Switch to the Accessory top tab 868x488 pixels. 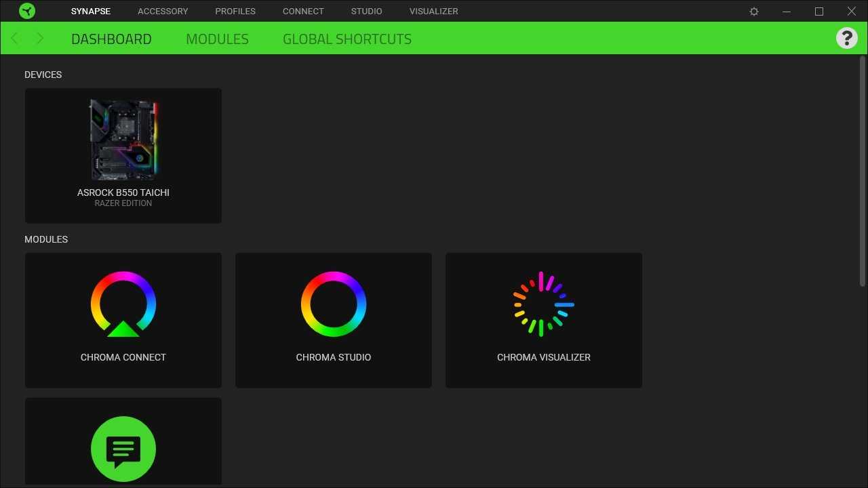point(163,11)
